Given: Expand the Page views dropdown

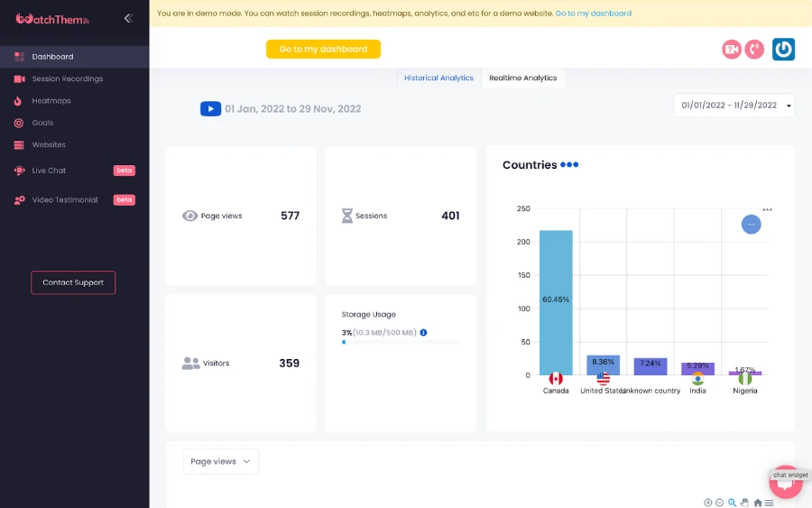Looking at the screenshot, I should click(220, 461).
